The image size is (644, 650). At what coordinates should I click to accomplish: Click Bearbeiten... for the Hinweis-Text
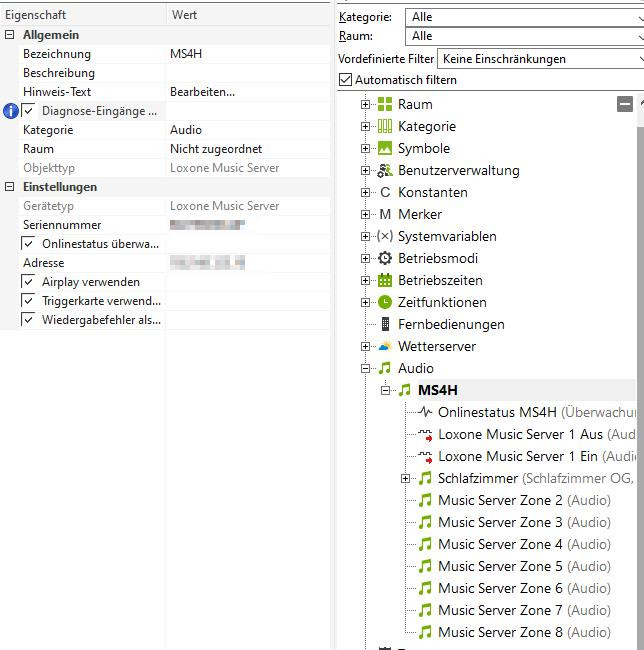coord(203,92)
